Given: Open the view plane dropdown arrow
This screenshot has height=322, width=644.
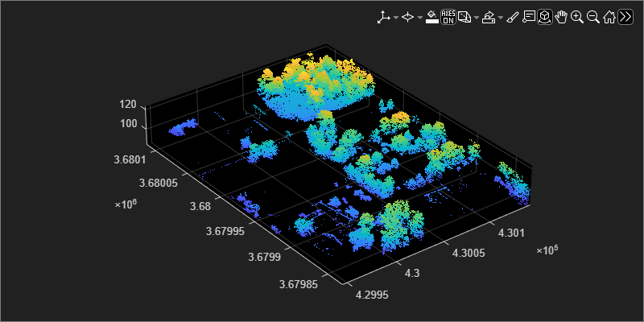Looking at the screenshot, I should pos(477,17).
